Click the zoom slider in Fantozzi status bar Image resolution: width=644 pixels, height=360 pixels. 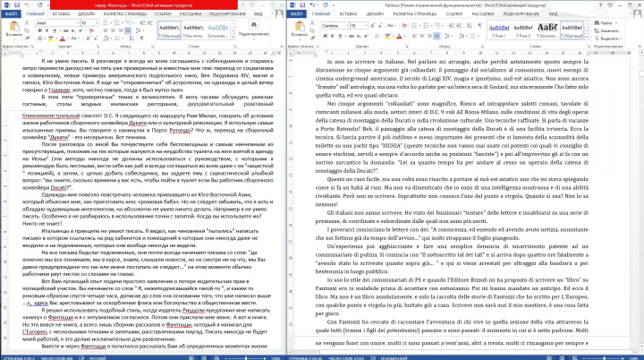(x=605, y=358)
